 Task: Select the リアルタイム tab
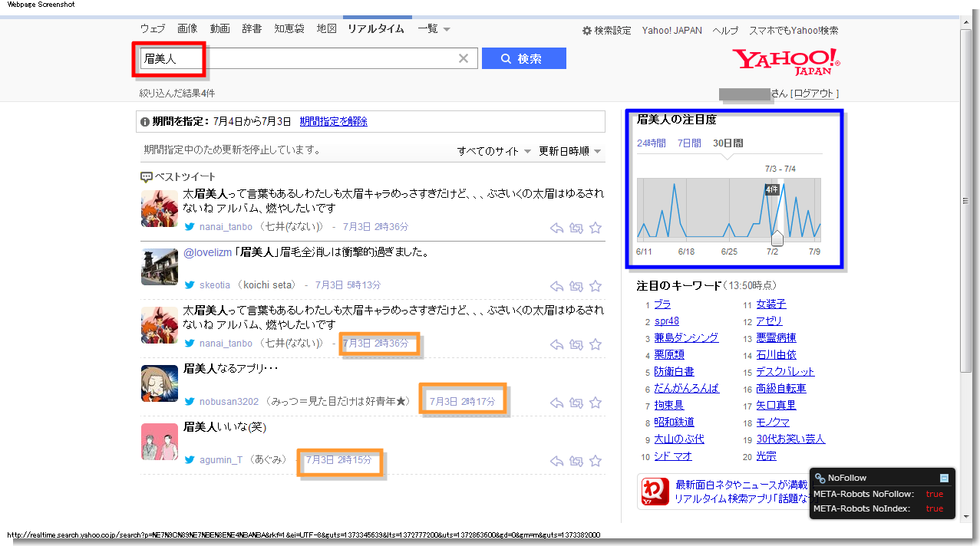tap(376, 29)
